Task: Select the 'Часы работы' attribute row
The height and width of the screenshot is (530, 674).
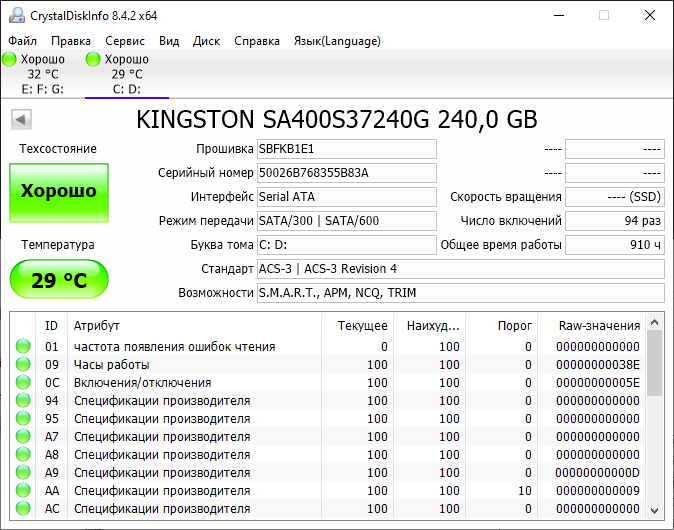Action: pos(328,365)
